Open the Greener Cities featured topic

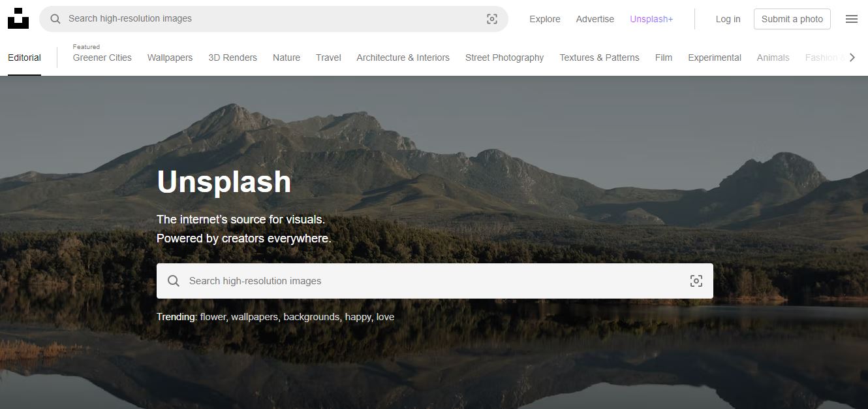pos(102,57)
